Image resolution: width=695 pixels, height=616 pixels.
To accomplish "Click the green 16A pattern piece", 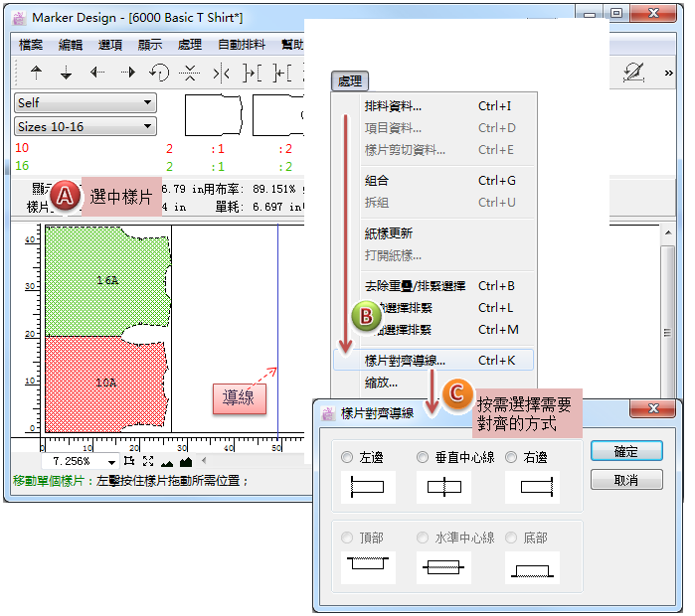I will pyautogui.click(x=99, y=280).
